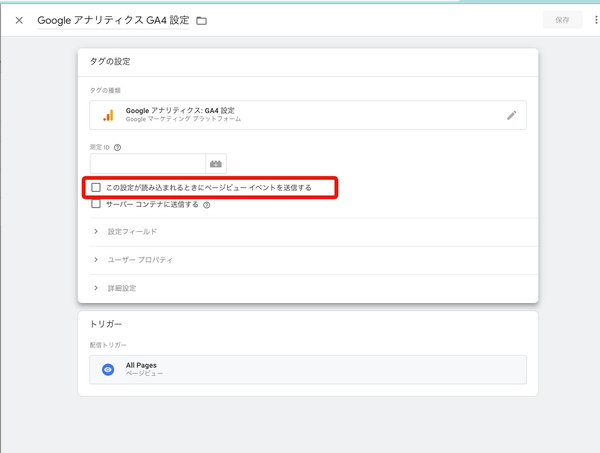
Task: Open the 測定 ID help question icon
Action: (x=117, y=147)
